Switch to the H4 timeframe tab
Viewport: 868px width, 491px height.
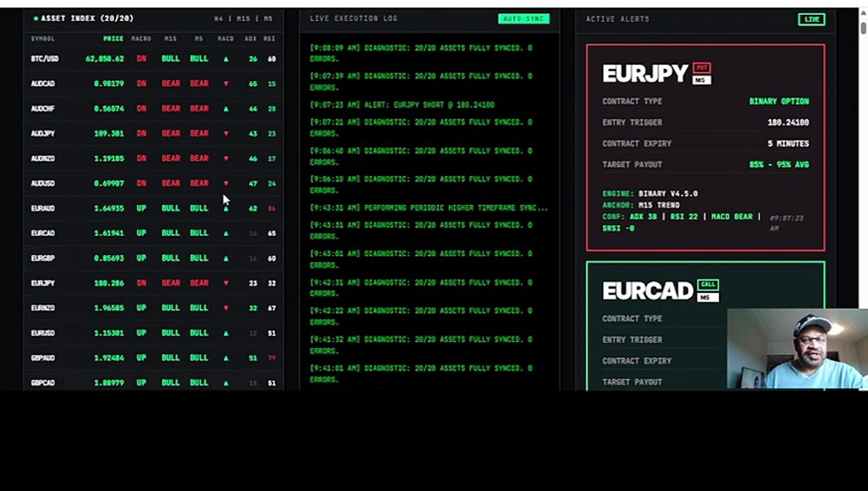(218, 18)
